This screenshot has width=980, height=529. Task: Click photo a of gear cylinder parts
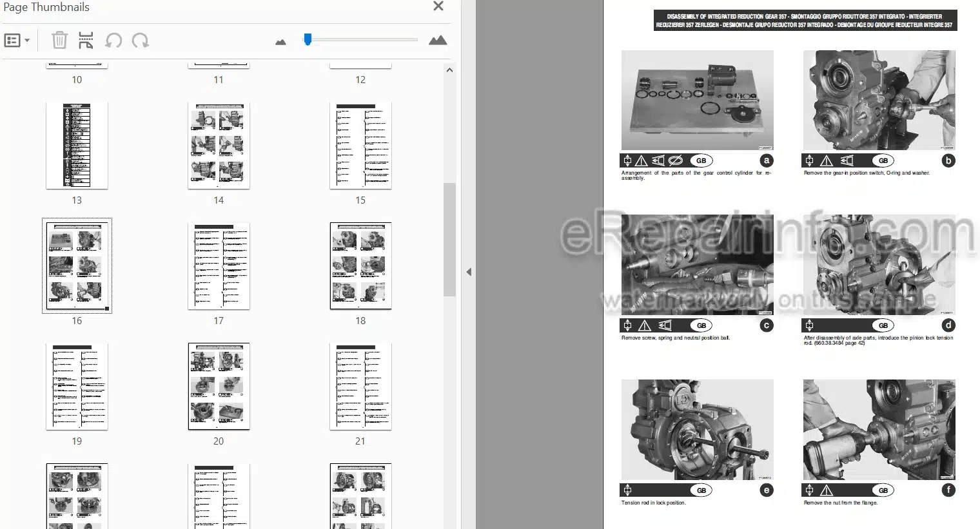pyautogui.click(x=697, y=100)
